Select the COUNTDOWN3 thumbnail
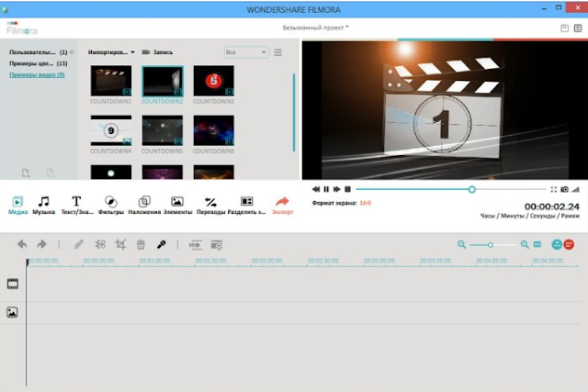Screen dimensions: 588x392 (214, 81)
